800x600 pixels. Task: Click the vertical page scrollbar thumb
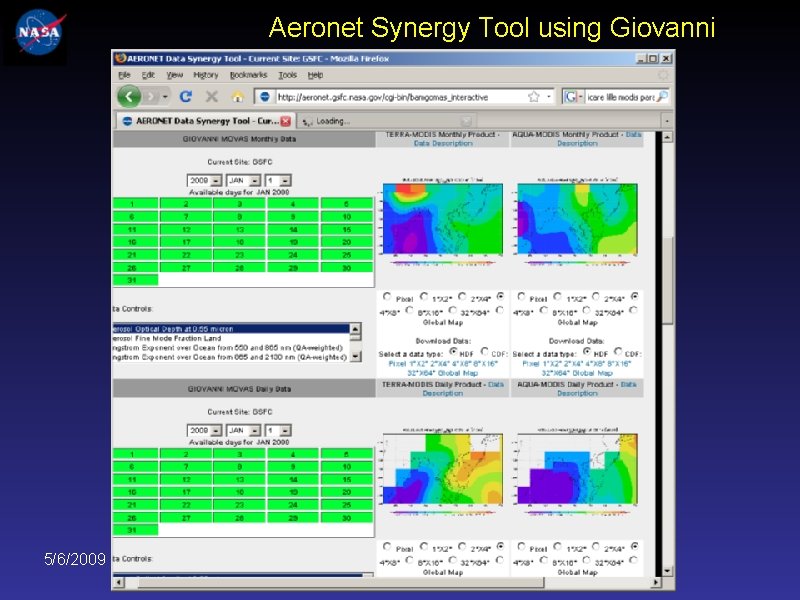tap(667, 281)
